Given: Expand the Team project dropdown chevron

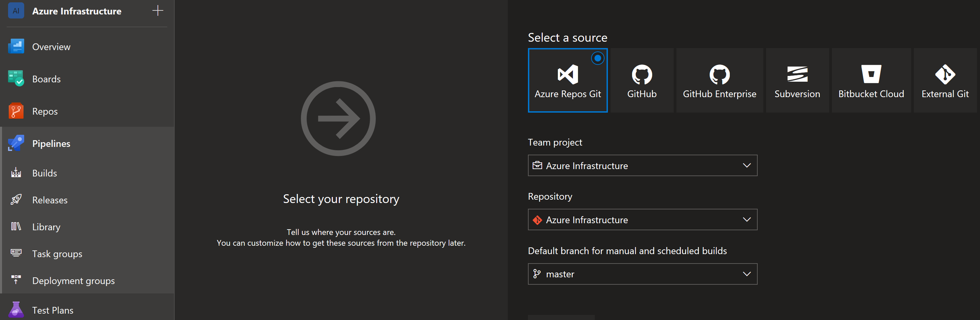Looking at the screenshot, I should click(x=746, y=165).
